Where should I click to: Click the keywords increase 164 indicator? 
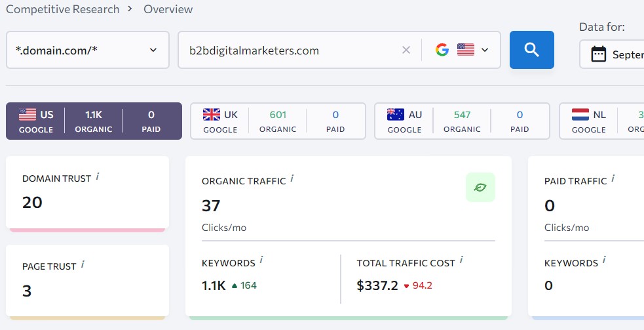point(244,285)
